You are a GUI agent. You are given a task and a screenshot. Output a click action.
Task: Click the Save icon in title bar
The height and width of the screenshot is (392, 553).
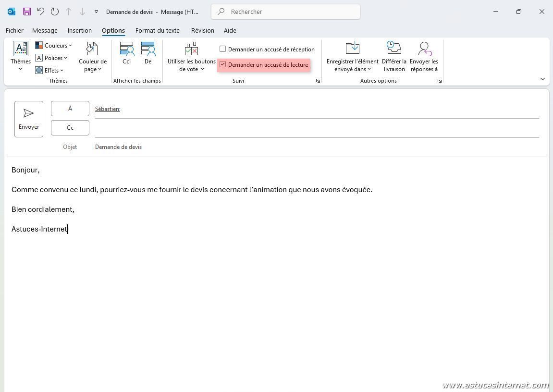pos(26,12)
